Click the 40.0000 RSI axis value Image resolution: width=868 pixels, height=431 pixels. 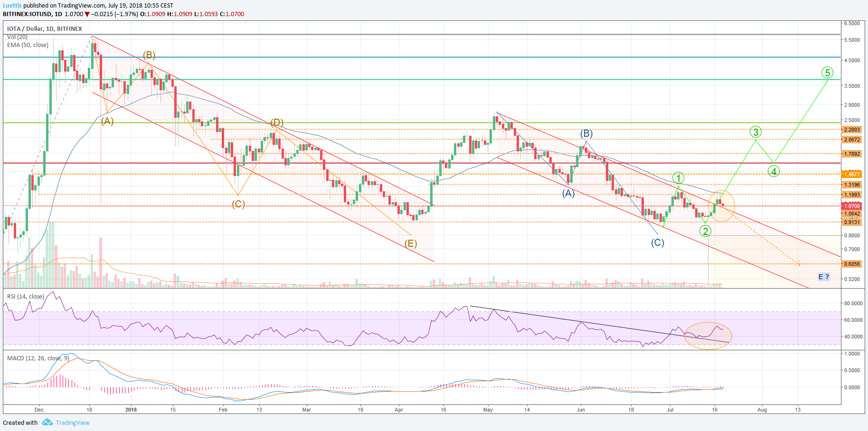coord(853,337)
